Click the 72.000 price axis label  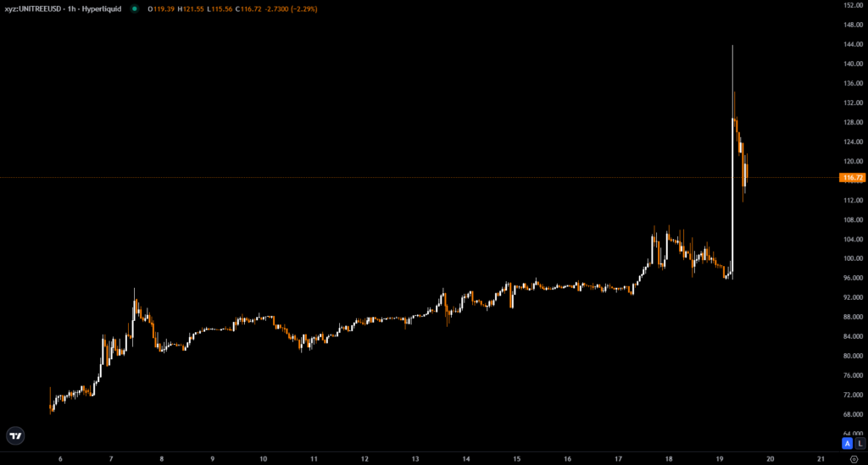click(x=853, y=395)
